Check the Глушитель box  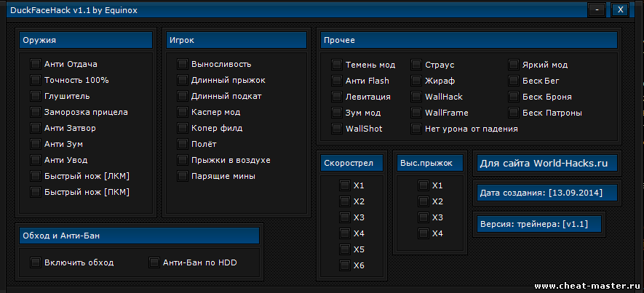36,96
